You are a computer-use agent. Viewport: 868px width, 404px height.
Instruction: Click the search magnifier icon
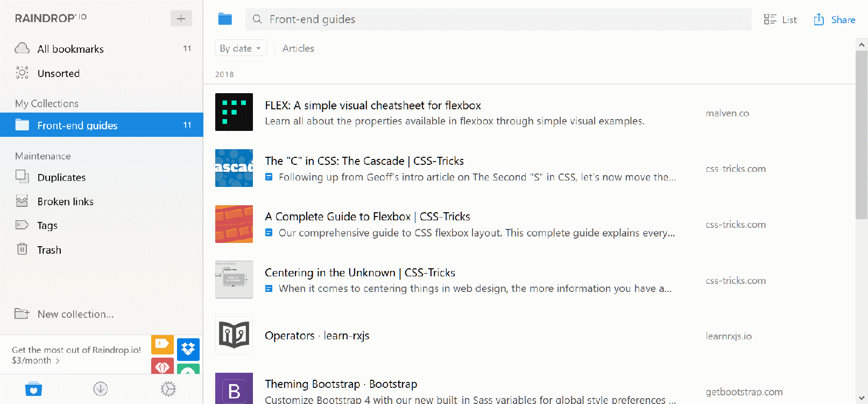257,19
